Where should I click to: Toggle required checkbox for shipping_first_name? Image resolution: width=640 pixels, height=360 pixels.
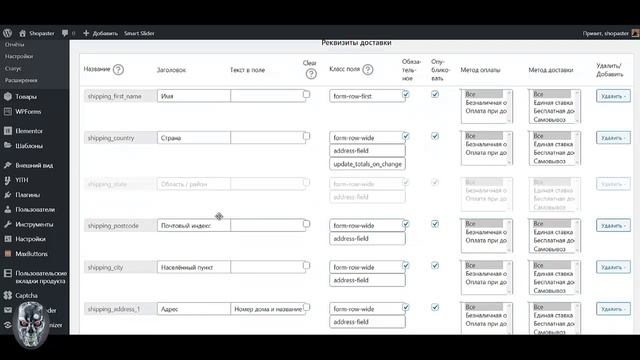point(406,94)
